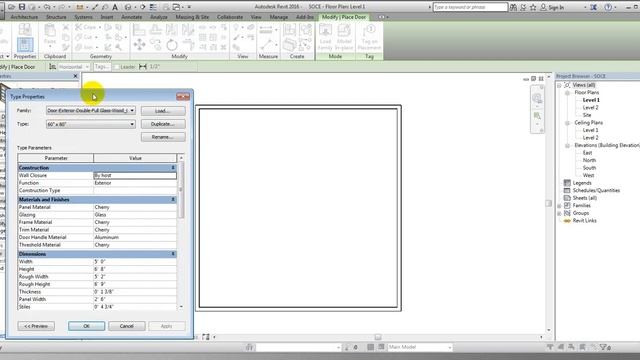Click the Width value 5' 0"
The height and width of the screenshot is (360, 640).
135,262
